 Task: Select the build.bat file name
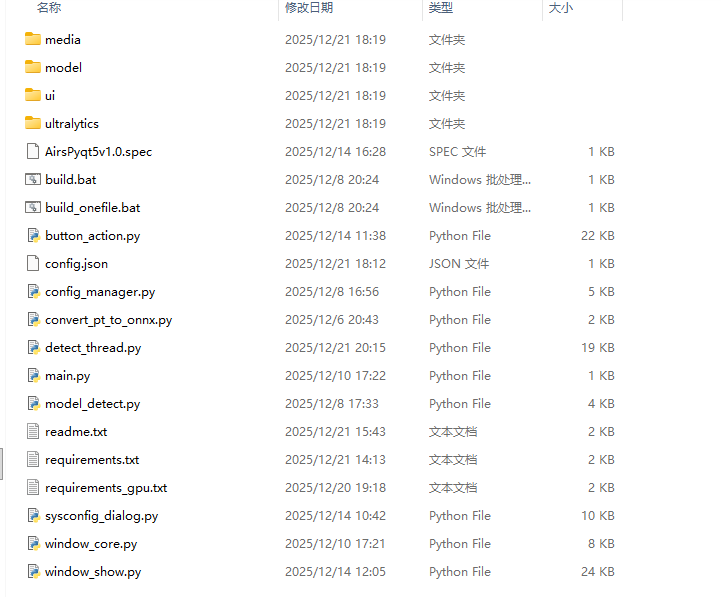[71, 180]
